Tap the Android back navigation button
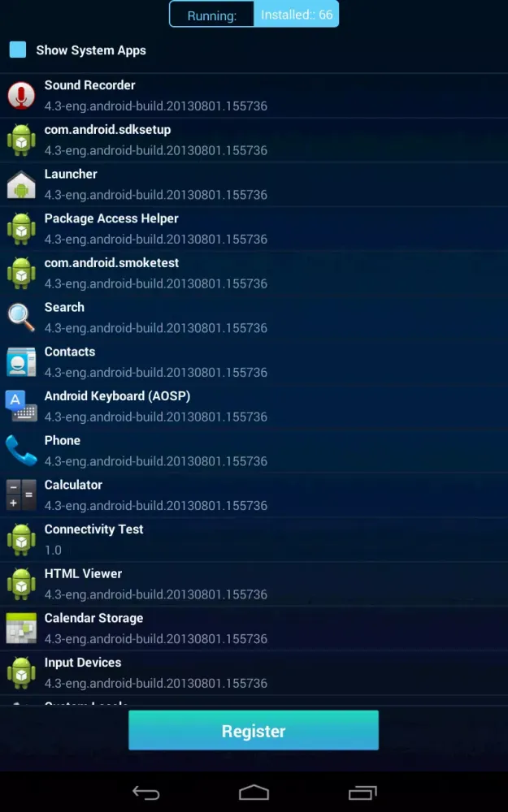This screenshot has width=508, height=812. coord(145,793)
